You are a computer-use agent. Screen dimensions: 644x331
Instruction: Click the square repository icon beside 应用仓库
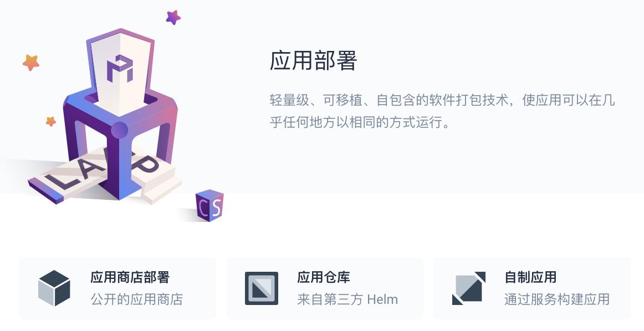262,288
